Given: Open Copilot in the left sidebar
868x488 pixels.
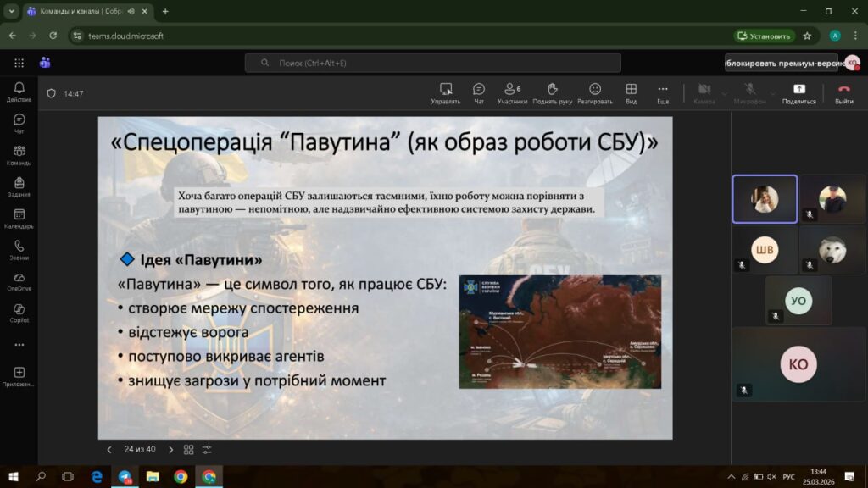Looking at the screenshot, I should [x=19, y=313].
